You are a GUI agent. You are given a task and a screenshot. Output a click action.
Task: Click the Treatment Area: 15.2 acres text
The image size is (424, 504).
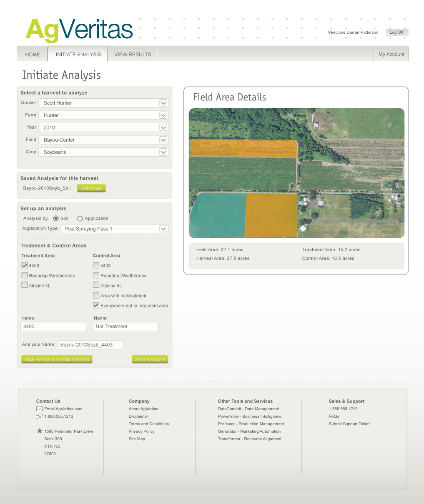coord(331,250)
